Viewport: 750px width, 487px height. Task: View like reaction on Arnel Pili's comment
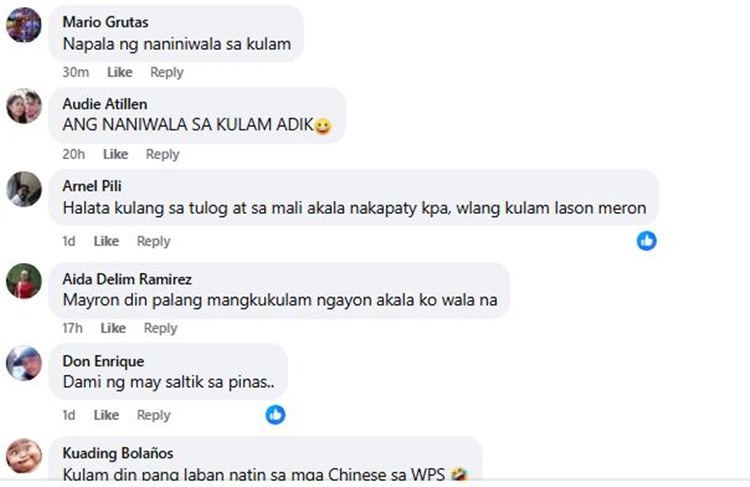(646, 241)
